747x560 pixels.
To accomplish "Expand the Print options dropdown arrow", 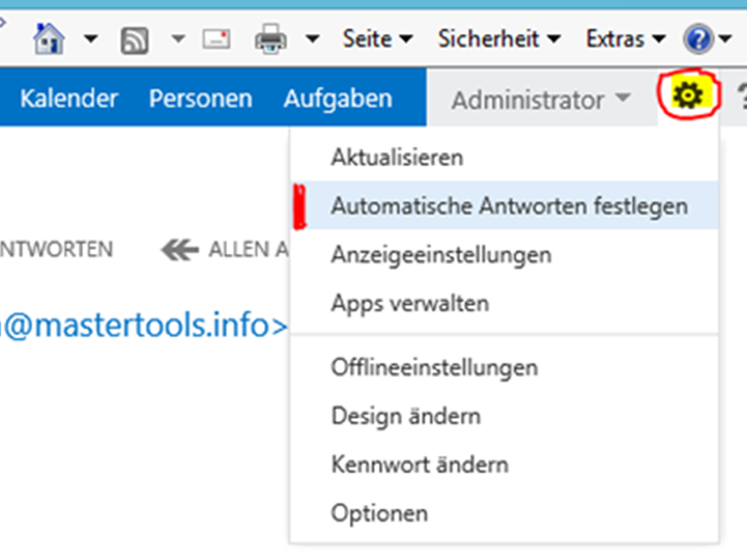I will tap(313, 40).
